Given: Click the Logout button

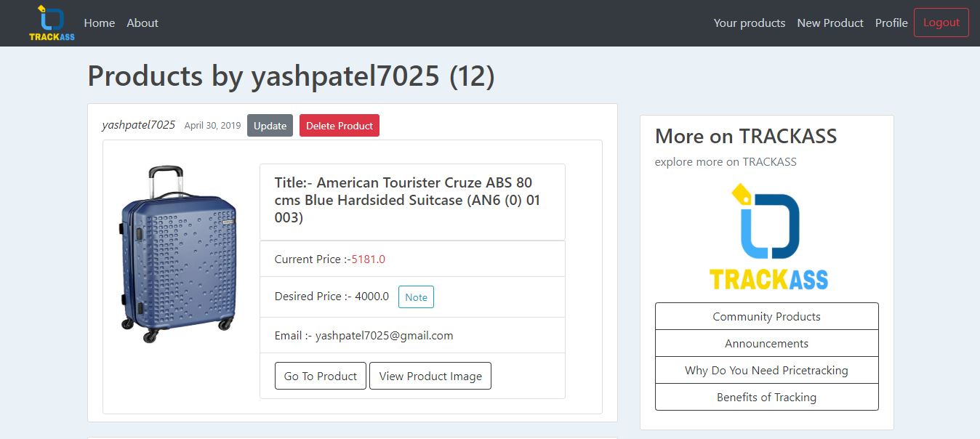Looking at the screenshot, I should pyautogui.click(x=941, y=23).
